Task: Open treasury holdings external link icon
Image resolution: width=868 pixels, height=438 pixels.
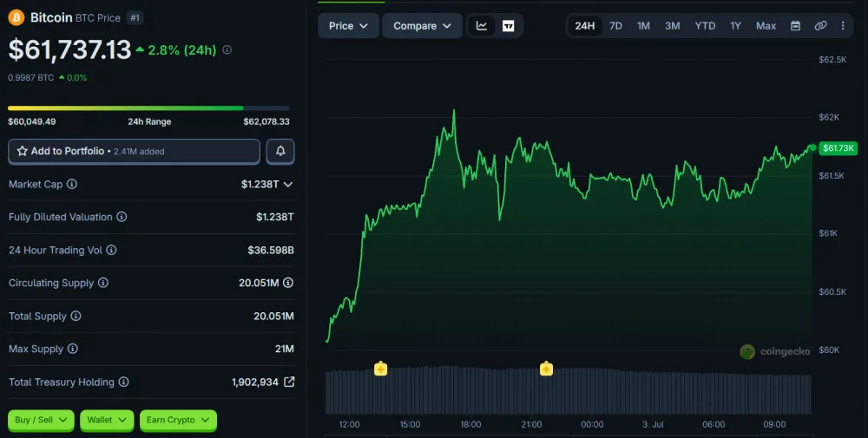Action: click(289, 382)
